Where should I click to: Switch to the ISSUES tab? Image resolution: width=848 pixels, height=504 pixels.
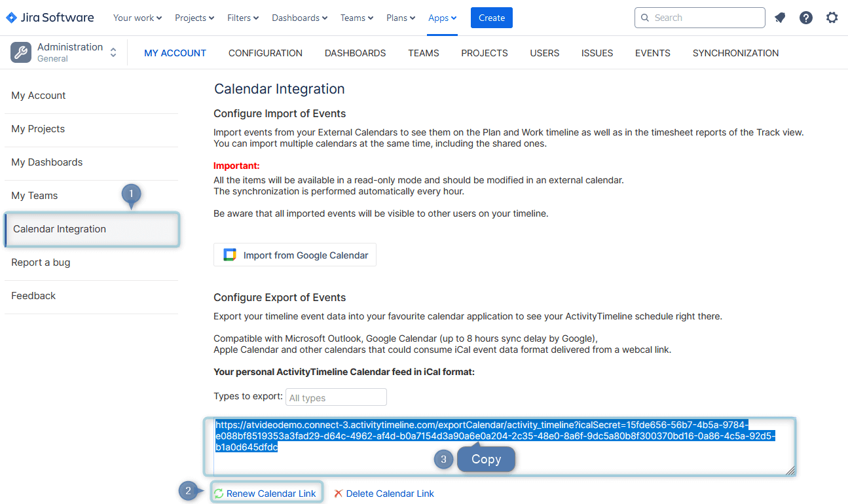point(597,53)
